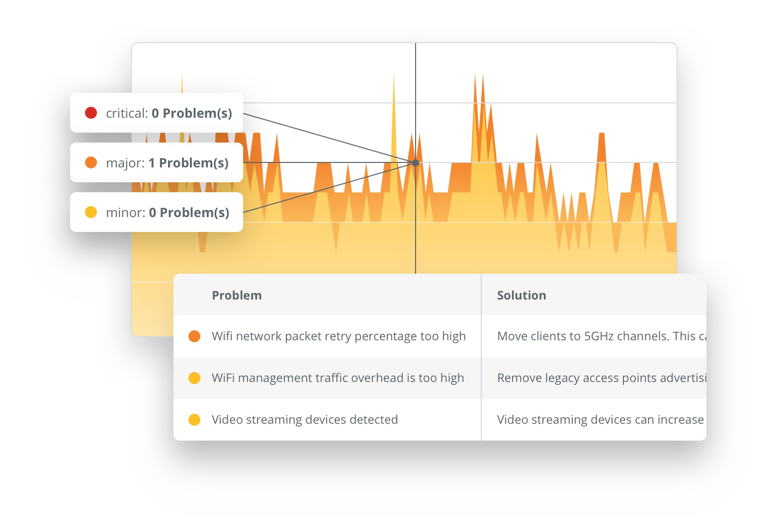Click the yellow minor severity dot

(91, 212)
